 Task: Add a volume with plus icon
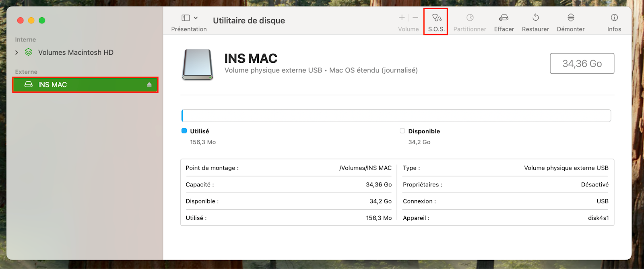click(402, 17)
